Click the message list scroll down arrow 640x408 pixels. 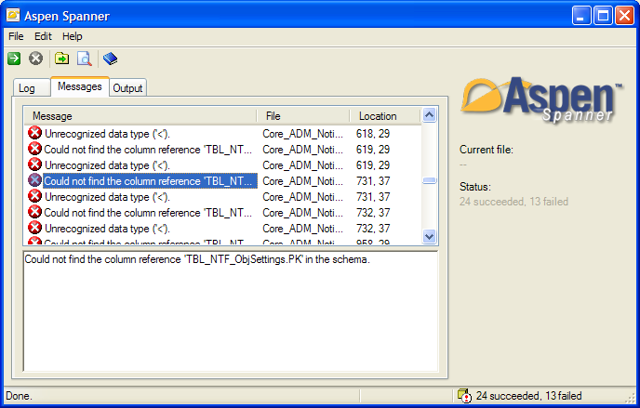tap(429, 236)
